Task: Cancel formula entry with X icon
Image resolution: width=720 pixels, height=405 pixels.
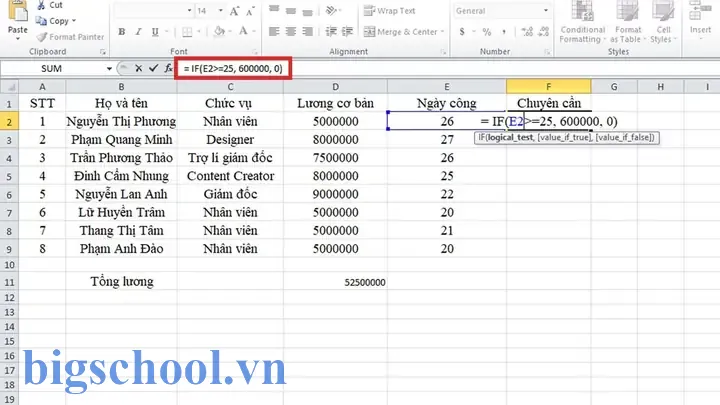Action: pos(138,68)
